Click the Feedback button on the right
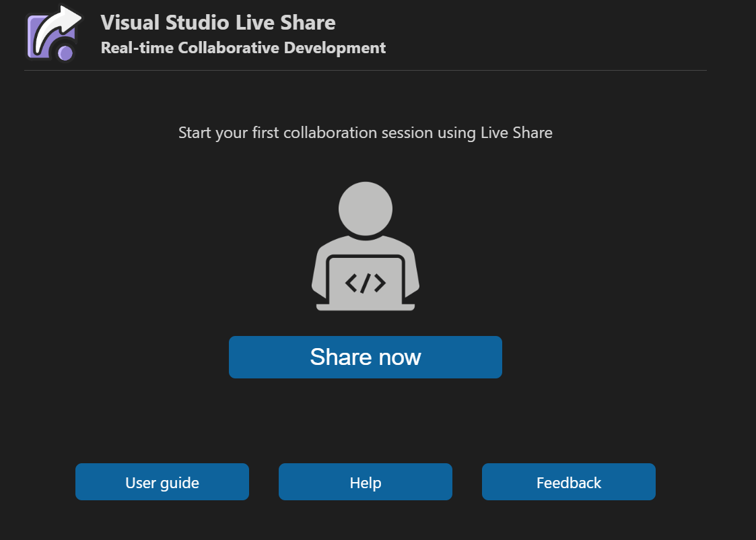This screenshot has width=756, height=540. coord(568,481)
